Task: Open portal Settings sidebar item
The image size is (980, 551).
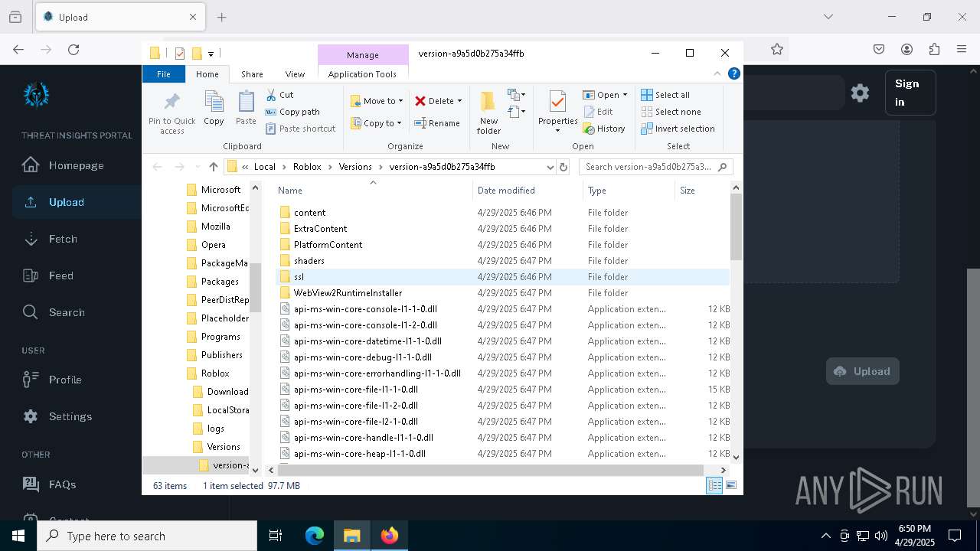Action: pyautogui.click(x=70, y=416)
